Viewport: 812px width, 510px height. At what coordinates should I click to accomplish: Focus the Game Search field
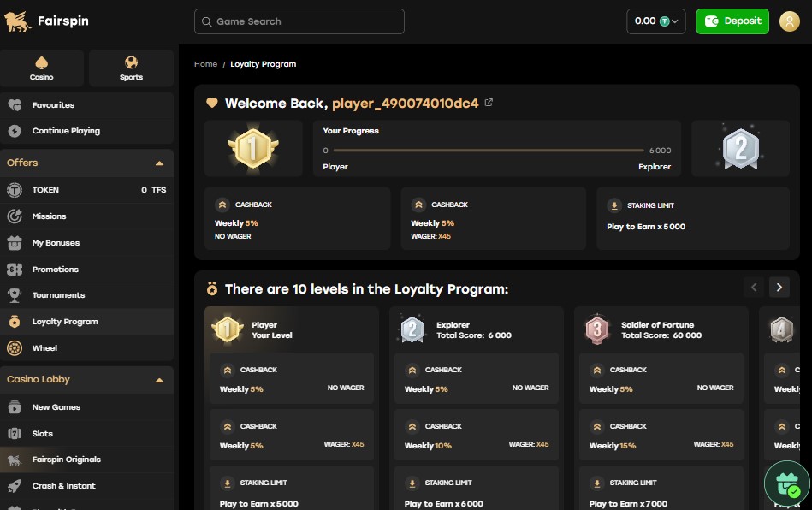tap(299, 21)
